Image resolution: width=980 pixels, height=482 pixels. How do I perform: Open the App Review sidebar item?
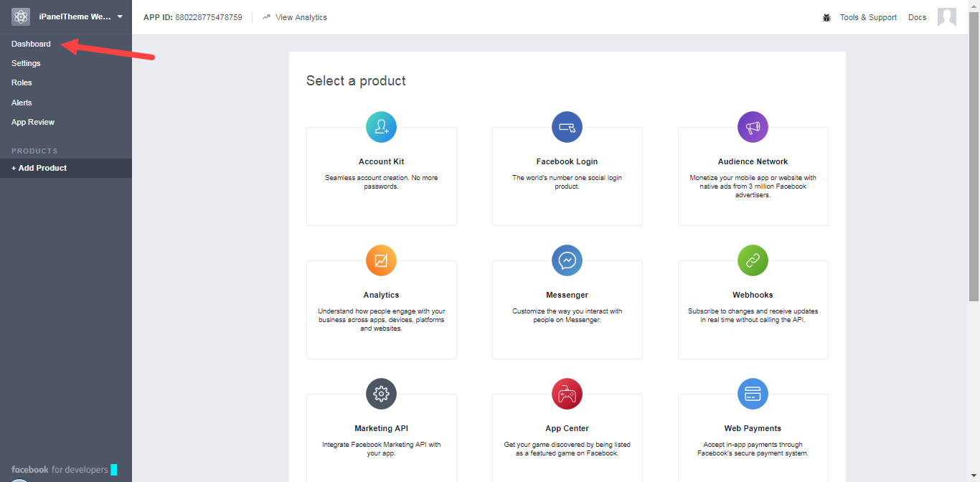(33, 122)
